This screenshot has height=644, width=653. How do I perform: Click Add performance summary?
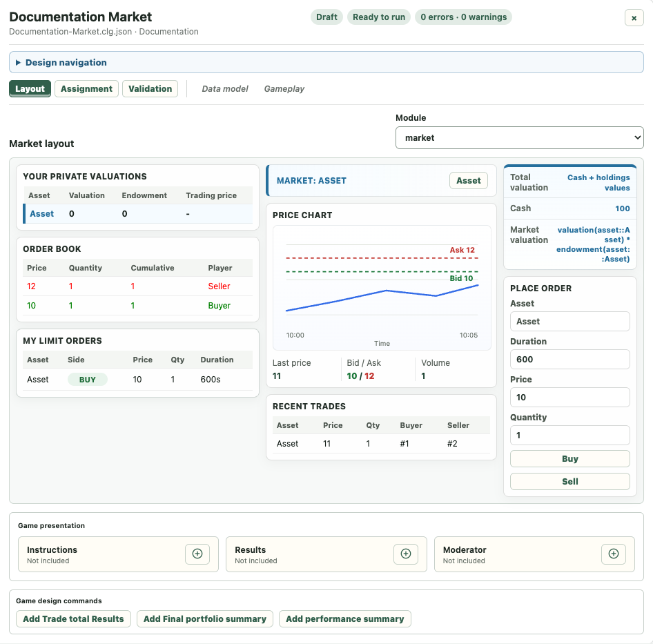(345, 619)
